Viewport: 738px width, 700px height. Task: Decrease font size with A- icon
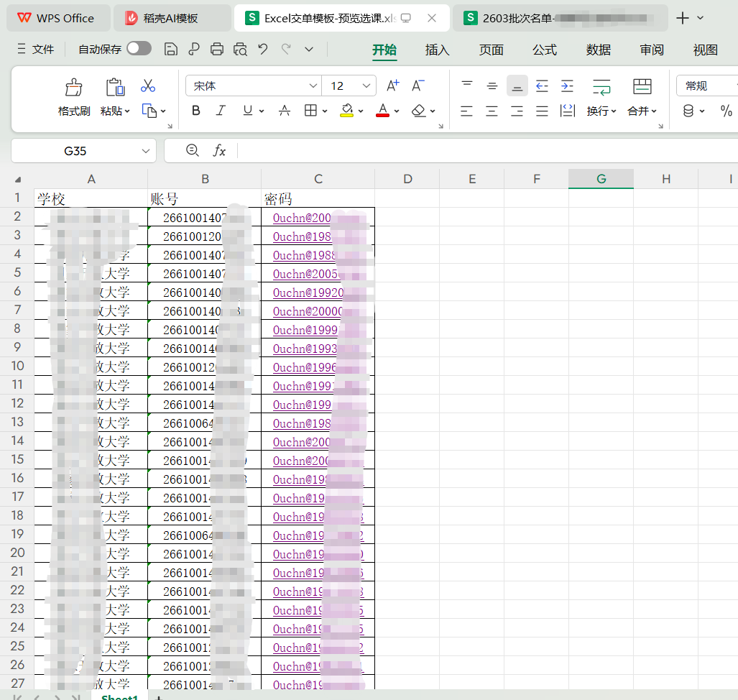[x=418, y=86]
